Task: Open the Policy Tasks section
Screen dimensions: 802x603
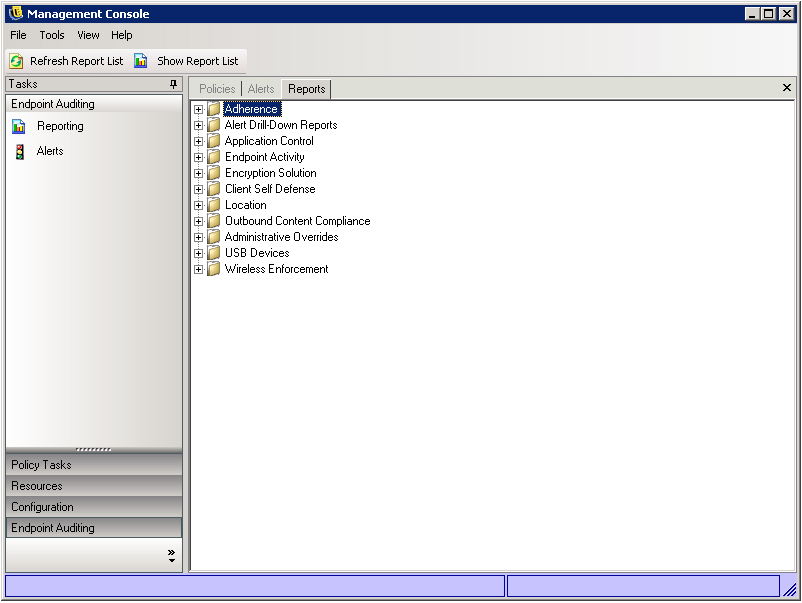Action: pyautogui.click(x=94, y=465)
